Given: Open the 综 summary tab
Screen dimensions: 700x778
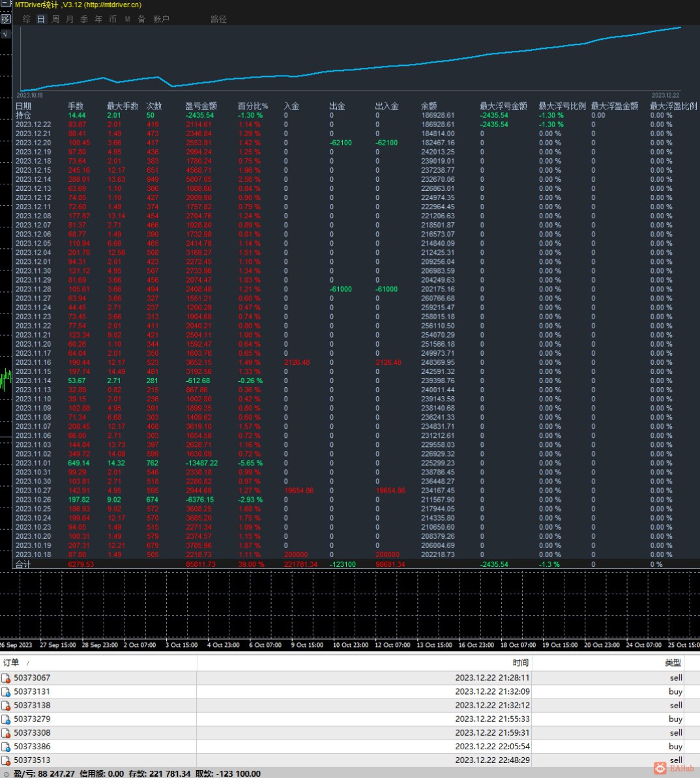Looking at the screenshot, I should [x=27, y=19].
